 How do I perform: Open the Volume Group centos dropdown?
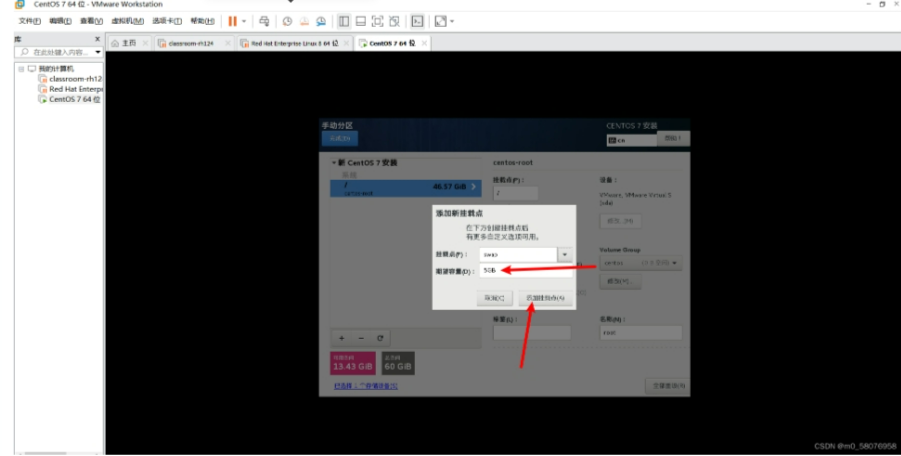[641, 263]
